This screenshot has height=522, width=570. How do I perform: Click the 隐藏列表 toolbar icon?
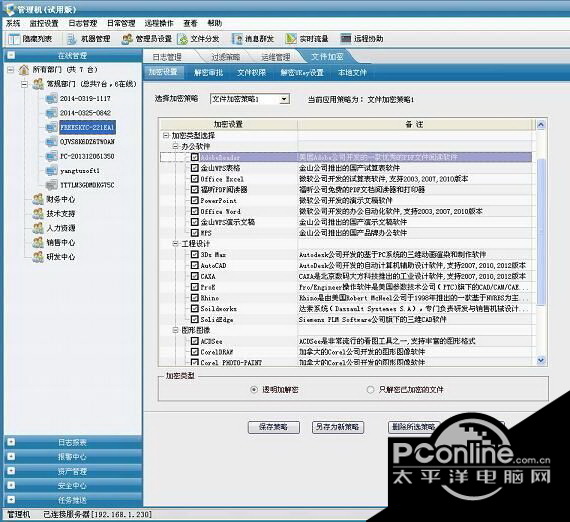tap(15, 39)
